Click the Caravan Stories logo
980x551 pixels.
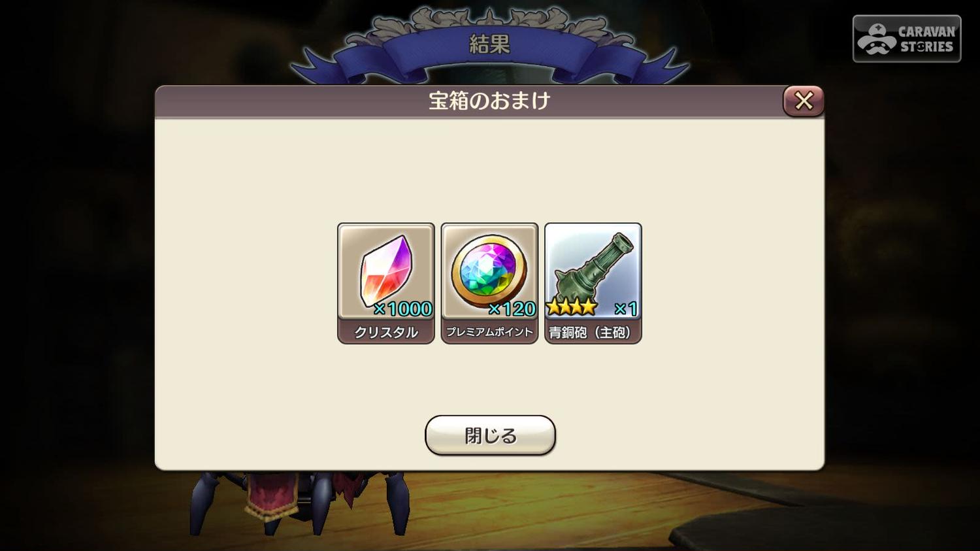(x=907, y=39)
